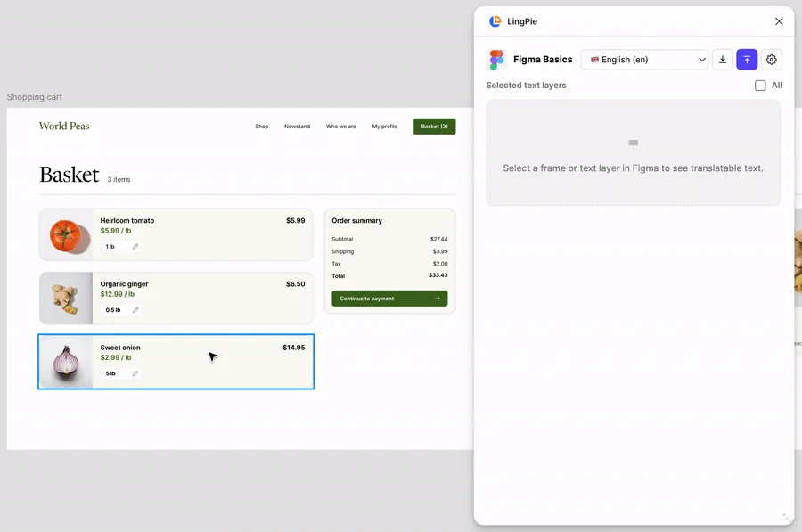This screenshot has width=802, height=532.
Task: Select the 0.5 lb quantity field
Action: 121,310
